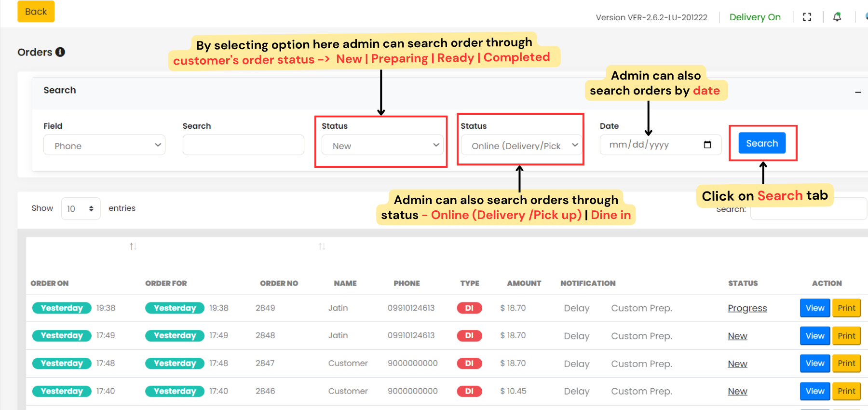Click name Customer in order 2846
Viewport: 868px width, 410px height.
(348, 391)
